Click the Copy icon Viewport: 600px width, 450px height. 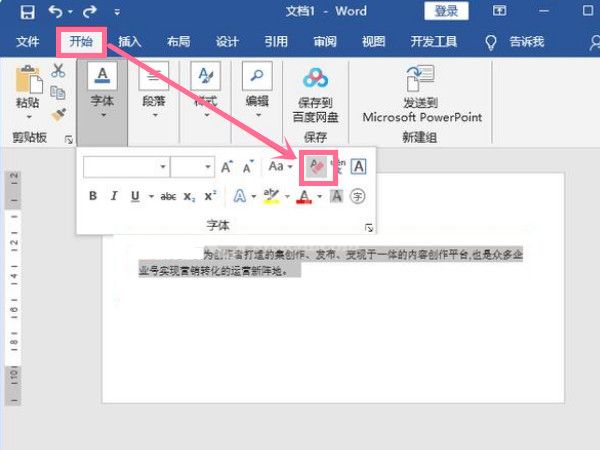[x=58, y=93]
